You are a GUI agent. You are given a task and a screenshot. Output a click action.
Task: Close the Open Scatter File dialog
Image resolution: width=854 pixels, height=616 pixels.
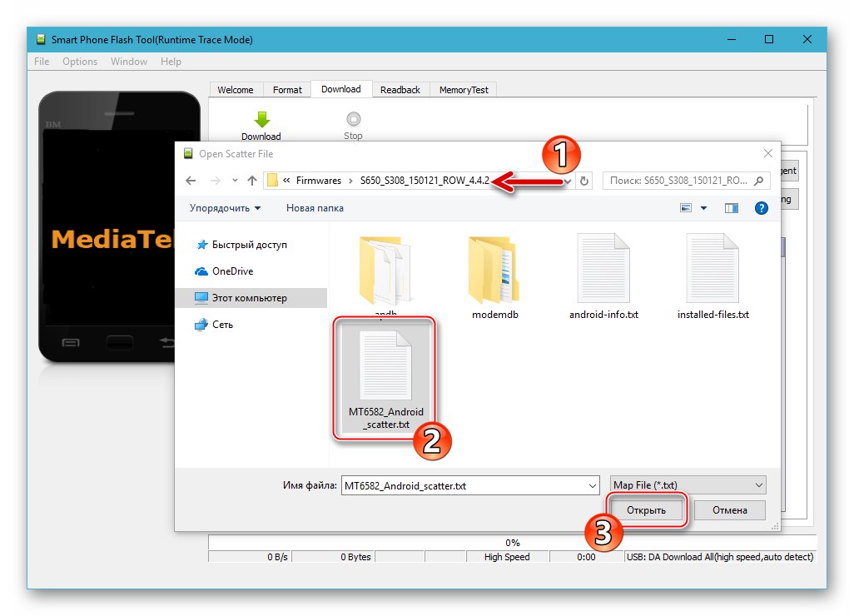(768, 154)
